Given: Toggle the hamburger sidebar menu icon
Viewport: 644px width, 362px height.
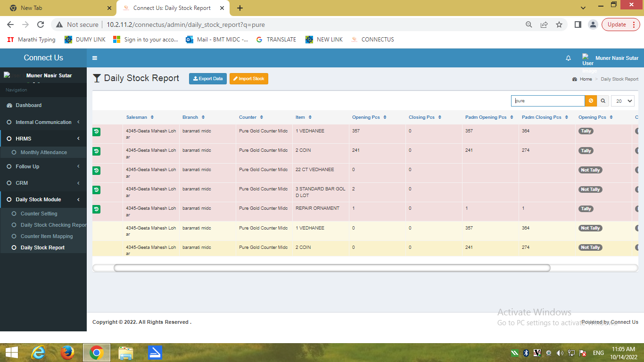Looking at the screenshot, I should (x=95, y=58).
